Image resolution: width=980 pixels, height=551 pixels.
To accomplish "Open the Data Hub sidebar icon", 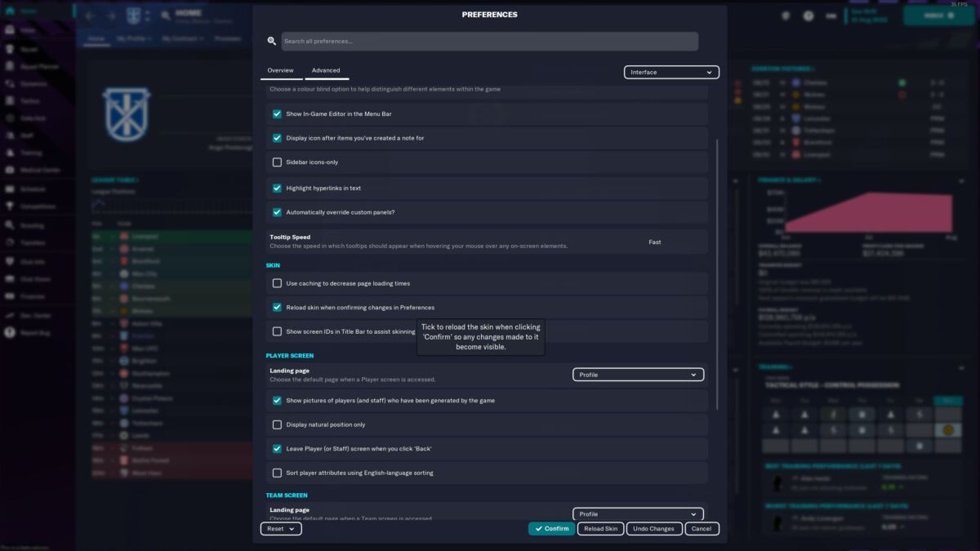I will coord(9,118).
